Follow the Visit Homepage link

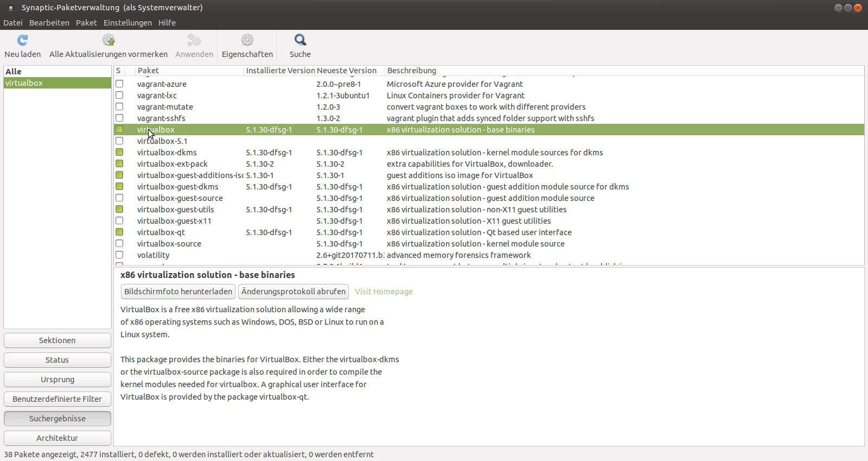coord(384,292)
